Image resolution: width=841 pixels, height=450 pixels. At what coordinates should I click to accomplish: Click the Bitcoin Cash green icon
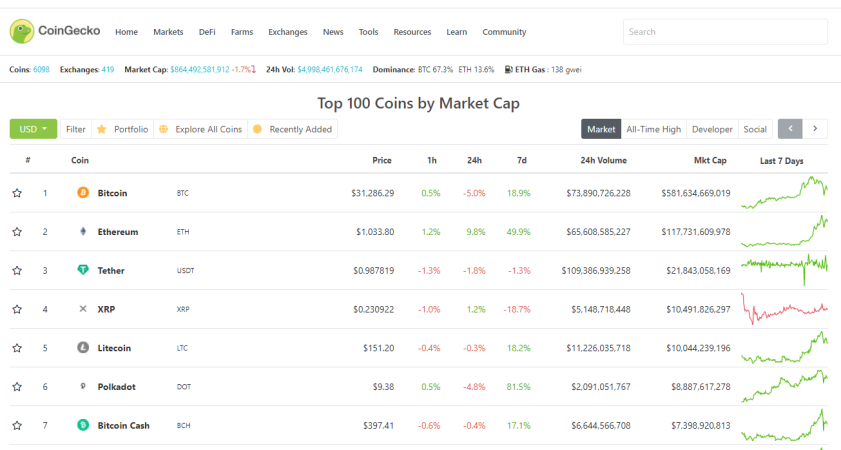(83, 425)
